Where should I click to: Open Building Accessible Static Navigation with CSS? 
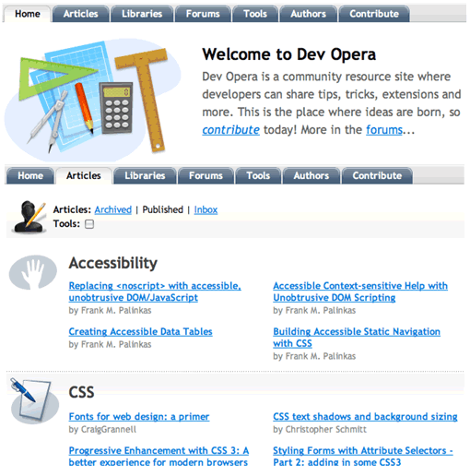tap(357, 338)
